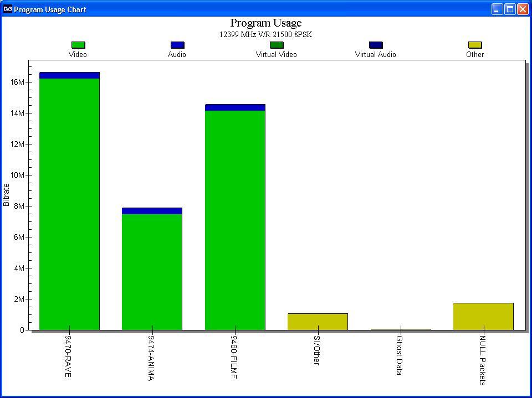This screenshot has width=532, height=398.
Task: Click the 'Other' legend label
Action: tap(475, 55)
